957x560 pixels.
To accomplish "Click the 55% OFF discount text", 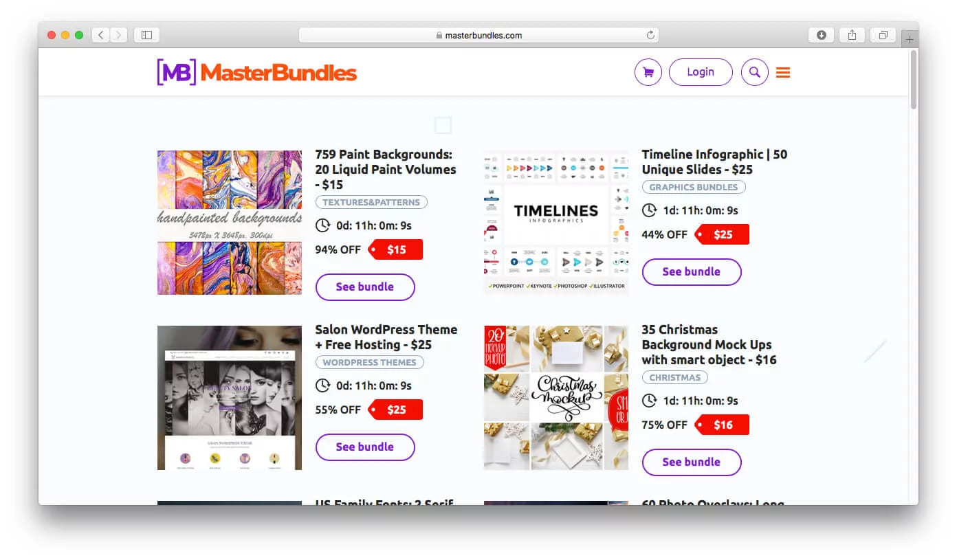I will tap(338, 410).
